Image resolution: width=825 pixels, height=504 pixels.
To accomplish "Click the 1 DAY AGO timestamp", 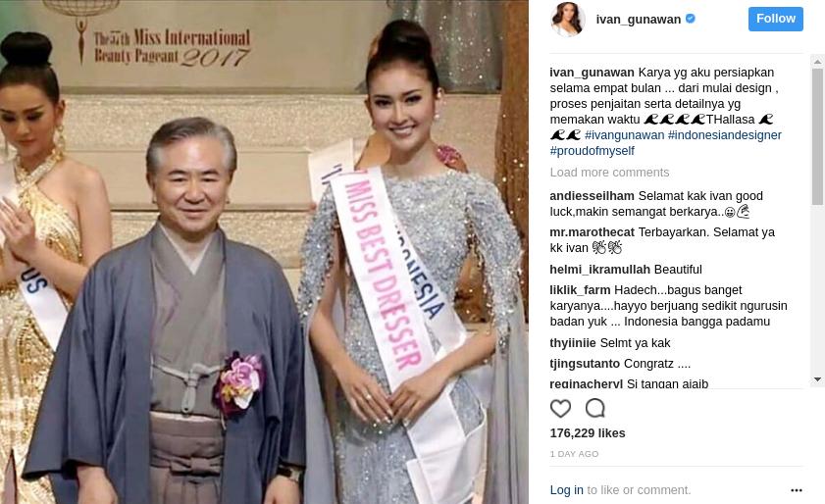I will pos(574,454).
